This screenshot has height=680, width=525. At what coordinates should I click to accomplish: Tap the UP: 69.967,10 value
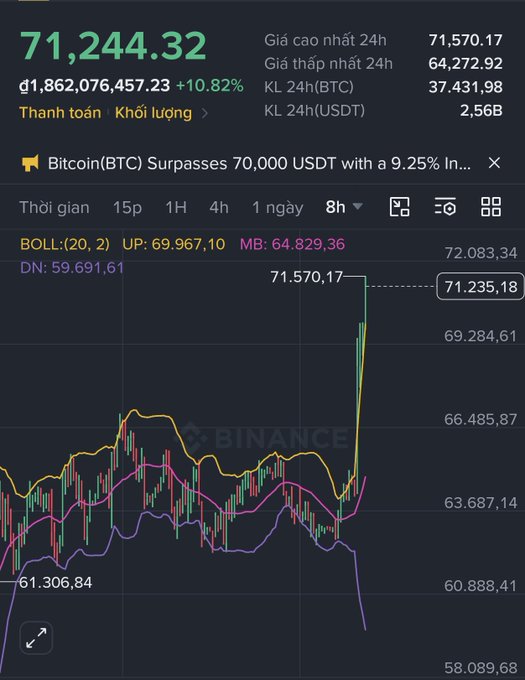(x=173, y=244)
